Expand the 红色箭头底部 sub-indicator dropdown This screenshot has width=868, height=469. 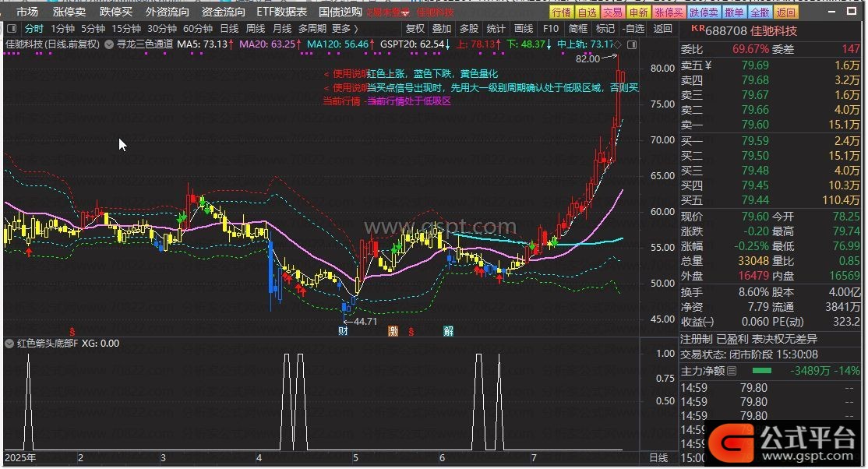click(x=10, y=343)
